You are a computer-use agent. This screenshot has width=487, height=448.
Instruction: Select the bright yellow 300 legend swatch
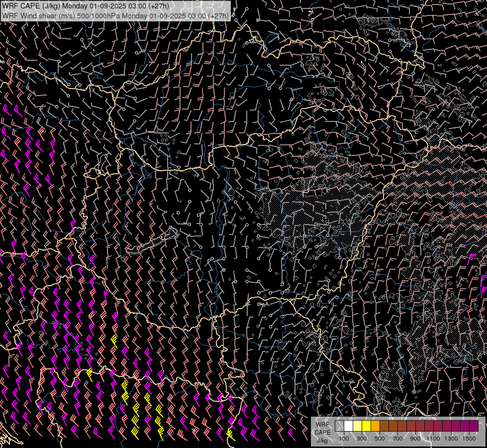(x=366, y=426)
